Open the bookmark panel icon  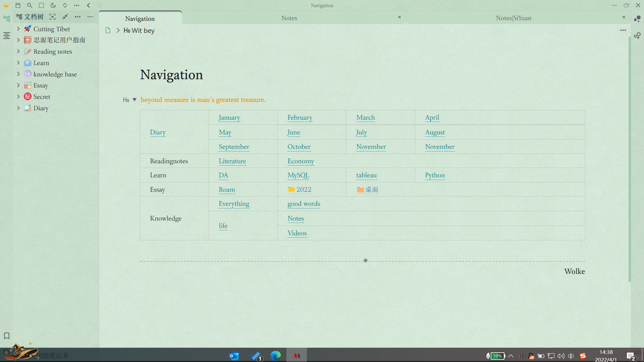[x=6, y=336]
